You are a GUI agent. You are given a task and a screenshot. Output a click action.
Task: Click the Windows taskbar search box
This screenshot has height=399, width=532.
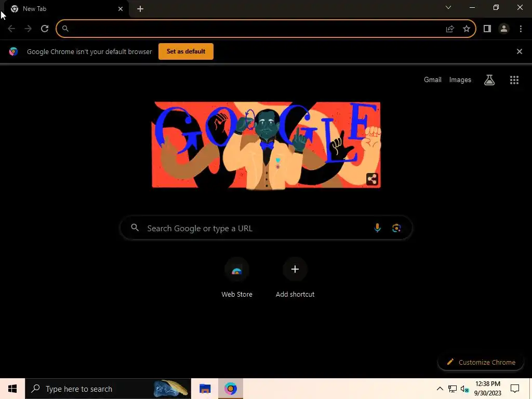(108, 389)
